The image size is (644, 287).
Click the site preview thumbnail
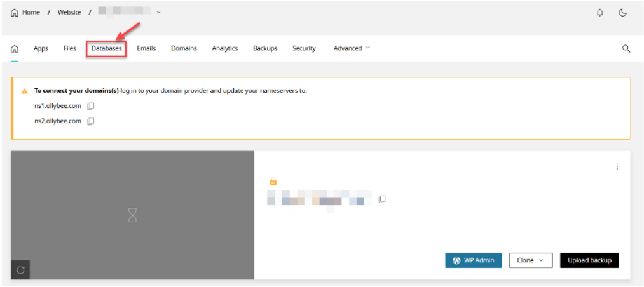click(132, 215)
